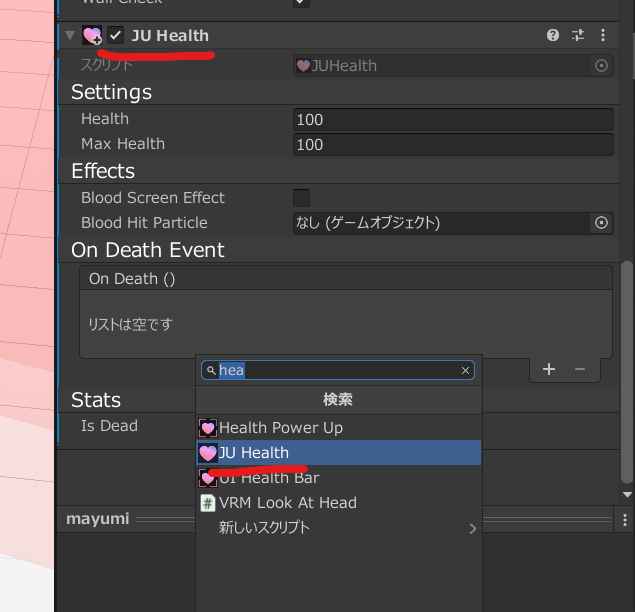635x612 pixels.
Task: Remove listener with the minus button
Action: 580,369
